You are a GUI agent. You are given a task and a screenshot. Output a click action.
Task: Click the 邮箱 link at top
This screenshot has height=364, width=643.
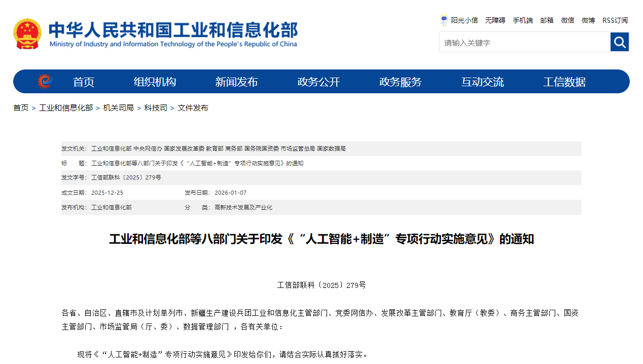(547, 20)
